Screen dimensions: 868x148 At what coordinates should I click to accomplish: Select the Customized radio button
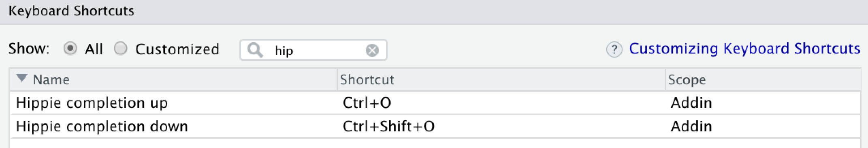[x=120, y=49]
